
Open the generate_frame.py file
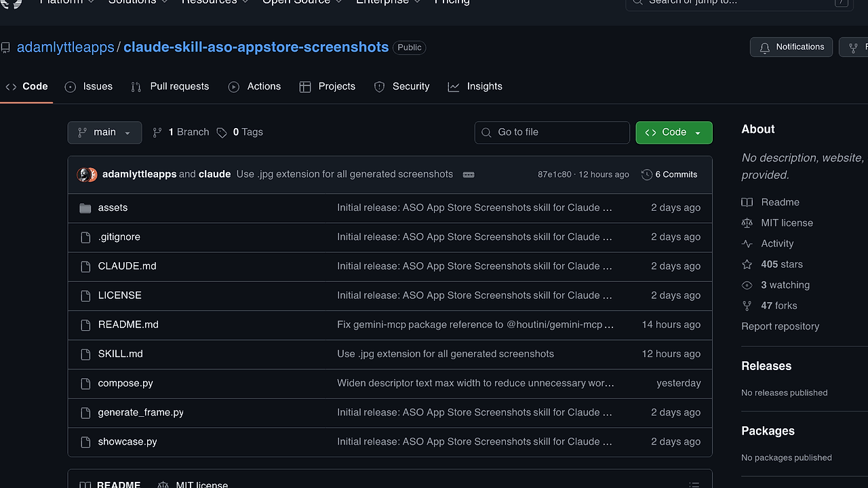(140, 412)
